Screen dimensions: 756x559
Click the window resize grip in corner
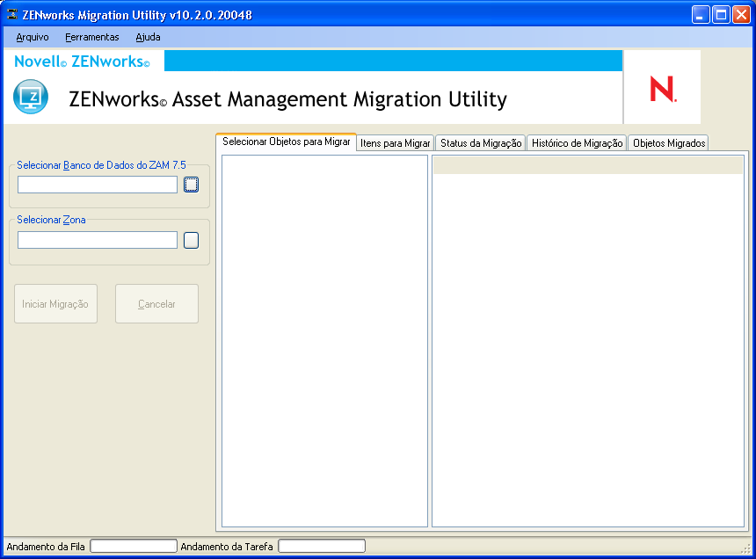coord(747,548)
